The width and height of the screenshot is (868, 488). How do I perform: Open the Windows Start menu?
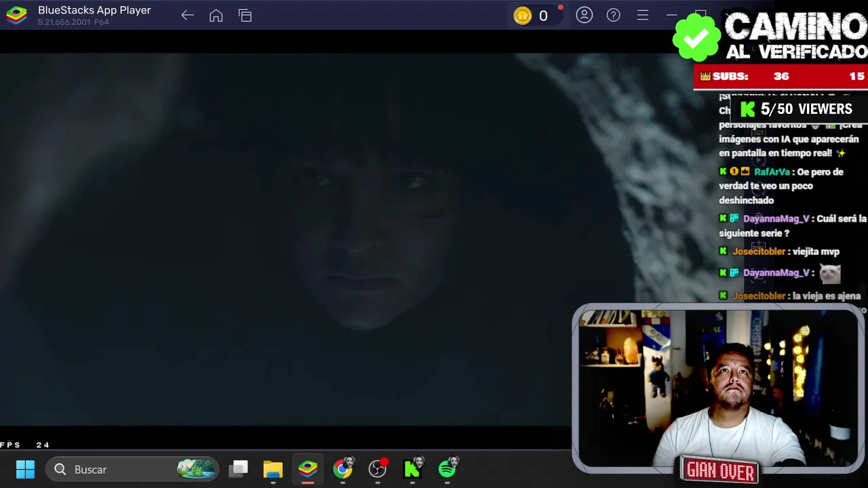tap(25, 469)
